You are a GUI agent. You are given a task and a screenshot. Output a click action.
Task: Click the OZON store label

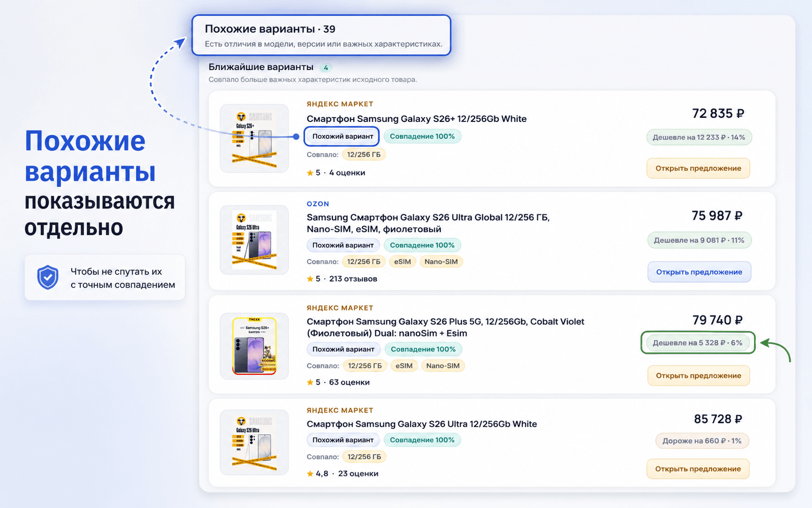pos(318,204)
